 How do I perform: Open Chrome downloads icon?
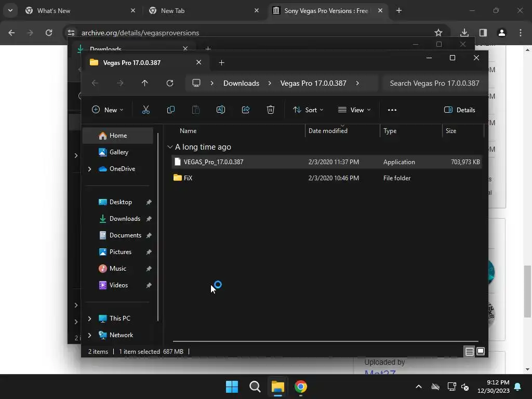coord(464,33)
